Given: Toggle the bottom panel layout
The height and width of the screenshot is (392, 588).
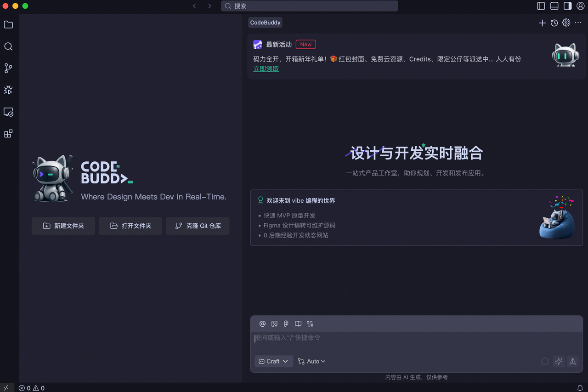Looking at the screenshot, I should point(554,6).
